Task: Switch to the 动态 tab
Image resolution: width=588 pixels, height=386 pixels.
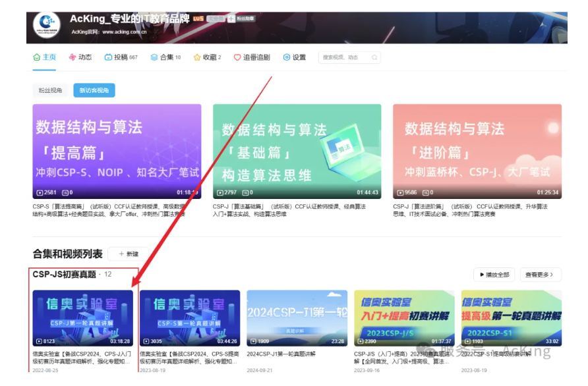Action: [x=80, y=57]
